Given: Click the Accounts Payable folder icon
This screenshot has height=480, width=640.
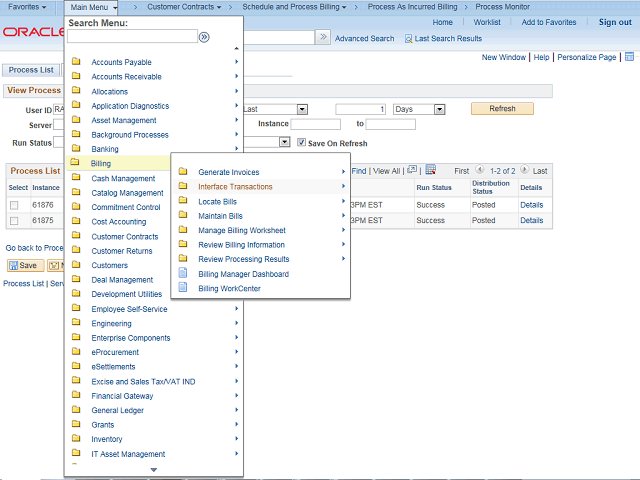Looking at the screenshot, I should tap(76, 62).
